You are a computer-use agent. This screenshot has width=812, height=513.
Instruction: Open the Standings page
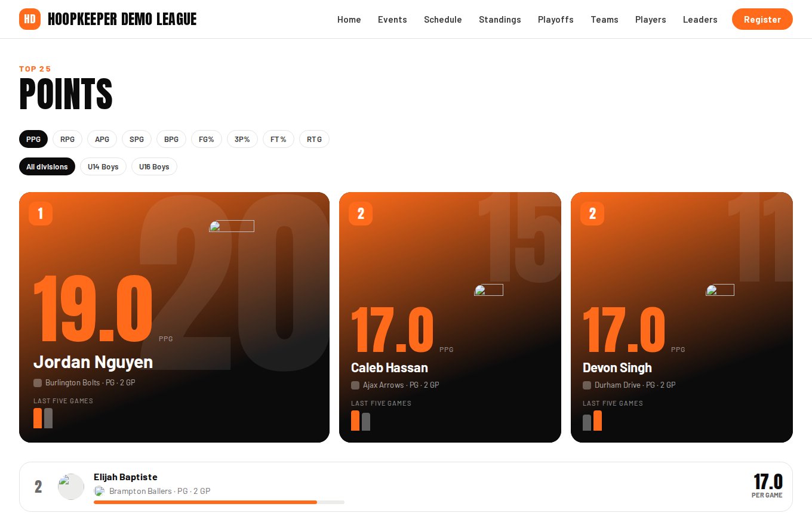[500, 19]
